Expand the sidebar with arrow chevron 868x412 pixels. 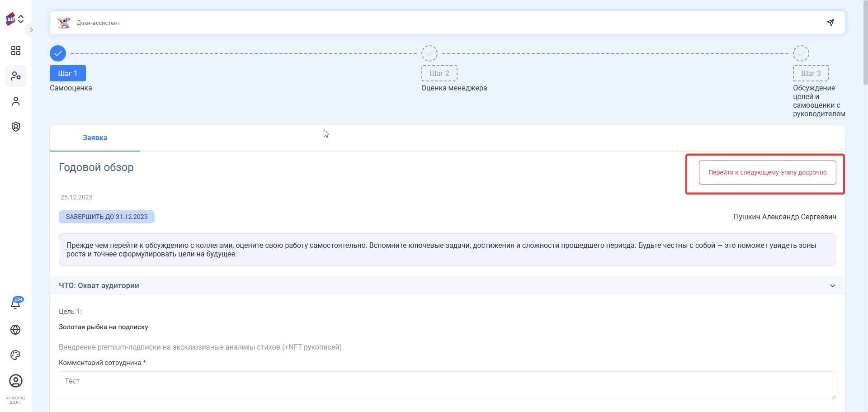(31, 30)
